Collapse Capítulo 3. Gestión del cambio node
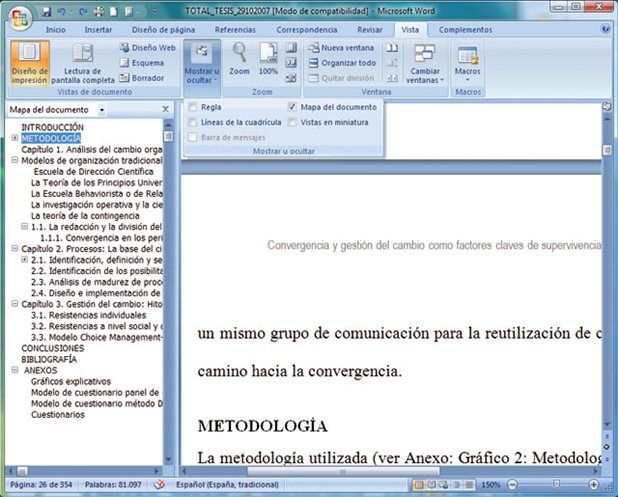Screen dimensions: 618x497 (15, 303)
